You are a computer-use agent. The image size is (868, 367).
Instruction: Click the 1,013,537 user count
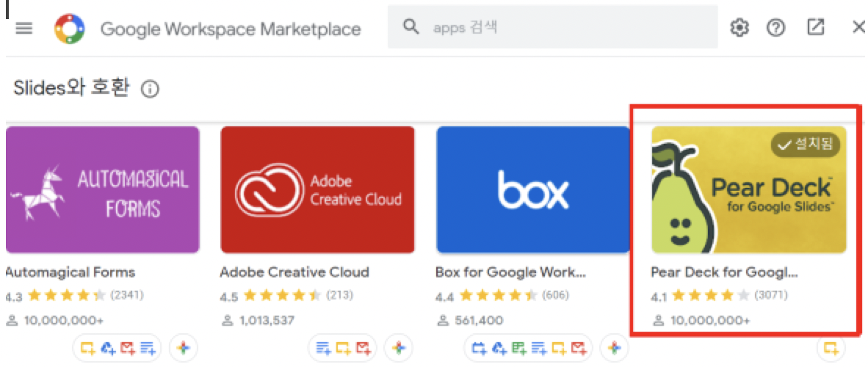267,321
